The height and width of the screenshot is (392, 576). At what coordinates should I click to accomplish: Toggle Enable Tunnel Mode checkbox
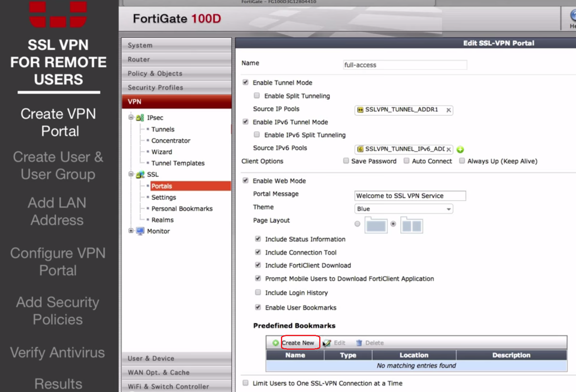tap(246, 83)
